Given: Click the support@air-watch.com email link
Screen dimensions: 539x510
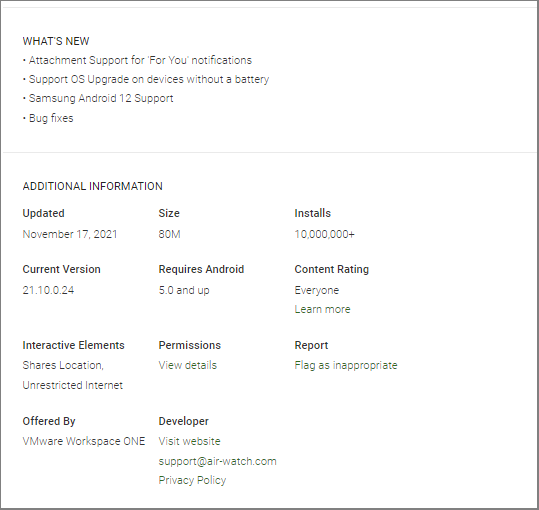Looking at the screenshot, I should [217, 461].
